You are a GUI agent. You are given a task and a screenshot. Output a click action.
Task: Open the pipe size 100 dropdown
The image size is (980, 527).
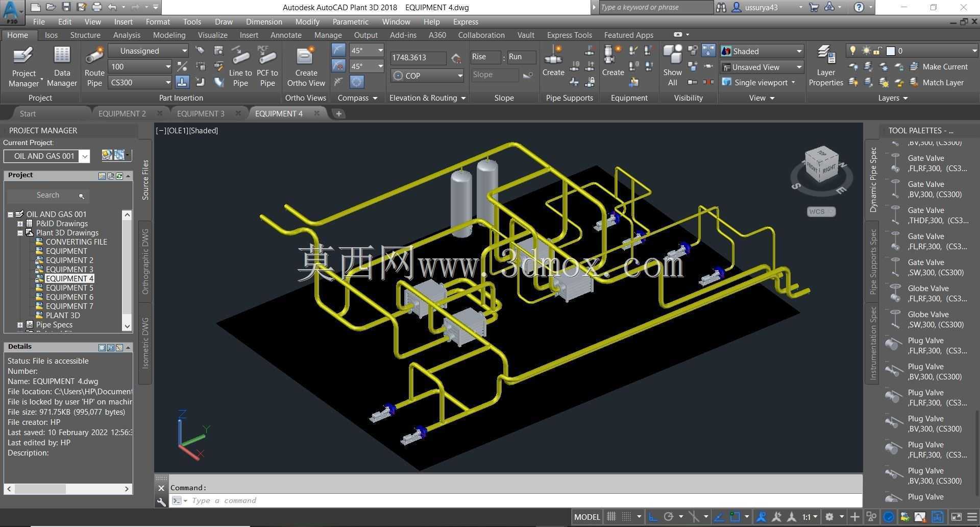(140, 66)
